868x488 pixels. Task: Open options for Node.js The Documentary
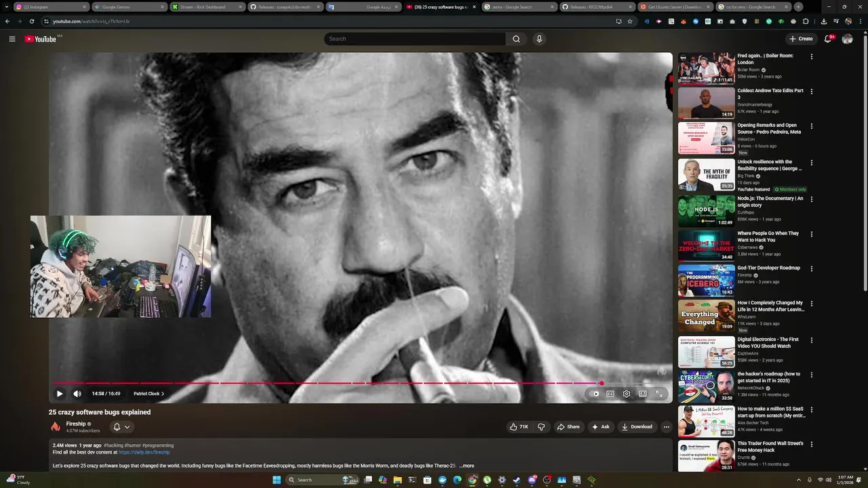click(x=811, y=199)
